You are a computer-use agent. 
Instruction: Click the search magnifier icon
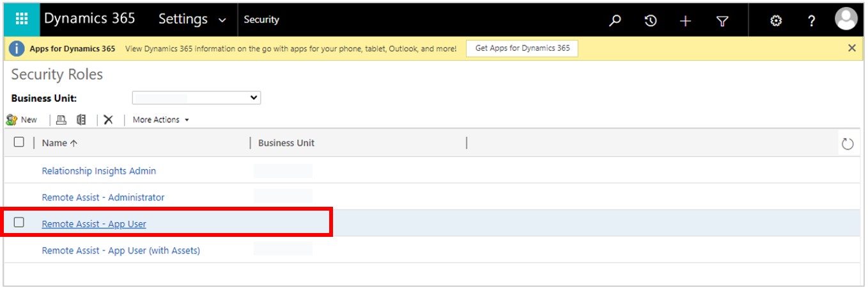click(615, 21)
